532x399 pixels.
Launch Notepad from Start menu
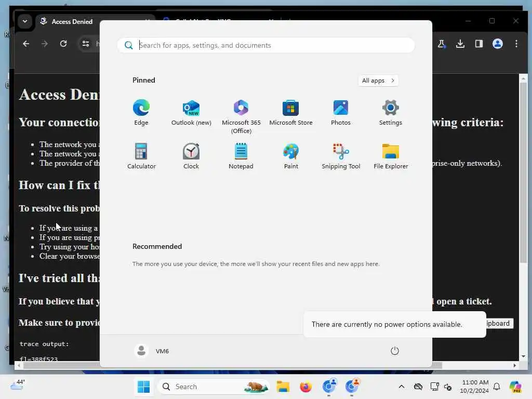241,156
